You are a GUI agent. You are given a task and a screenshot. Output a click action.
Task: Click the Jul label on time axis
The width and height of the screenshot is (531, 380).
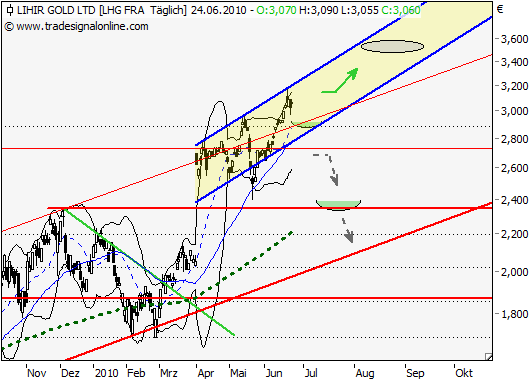click(x=311, y=373)
